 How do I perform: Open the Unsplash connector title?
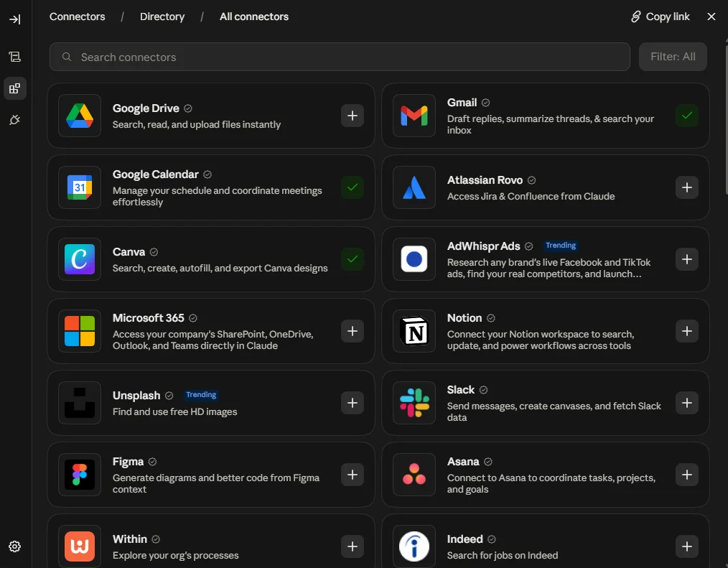[x=136, y=395]
